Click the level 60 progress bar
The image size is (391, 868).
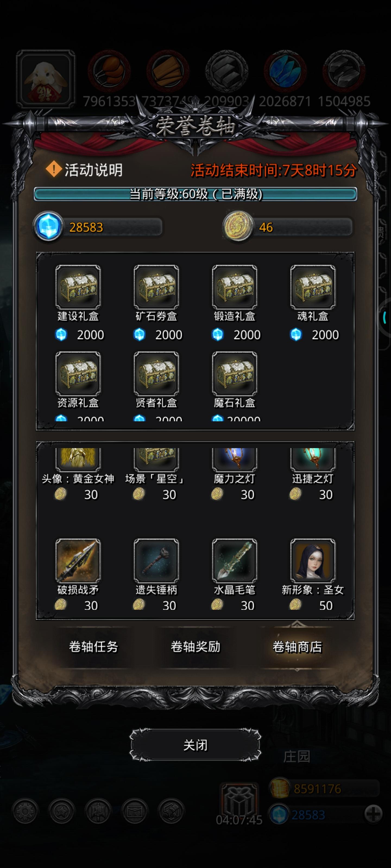tap(195, 194)
